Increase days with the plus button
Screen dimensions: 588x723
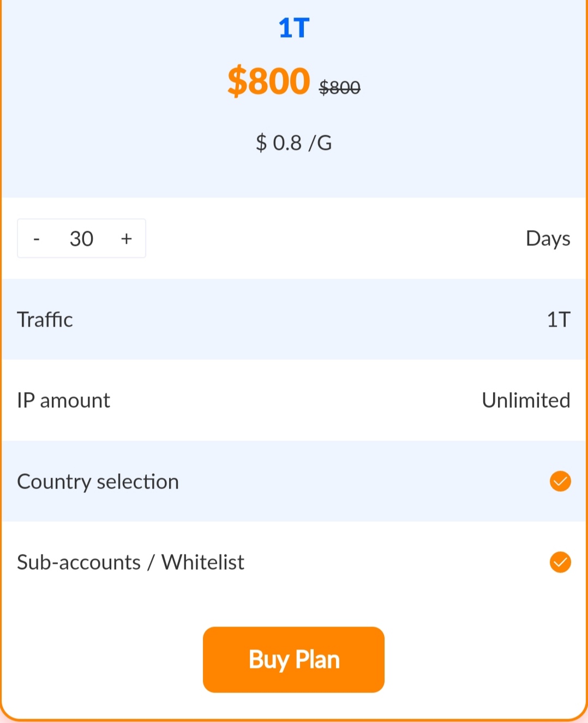[x=127, y=239]
